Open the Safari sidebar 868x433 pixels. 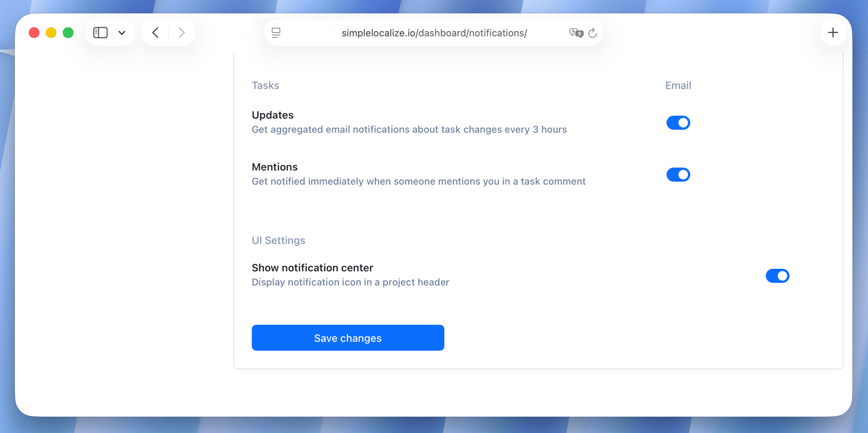(100, 32)
